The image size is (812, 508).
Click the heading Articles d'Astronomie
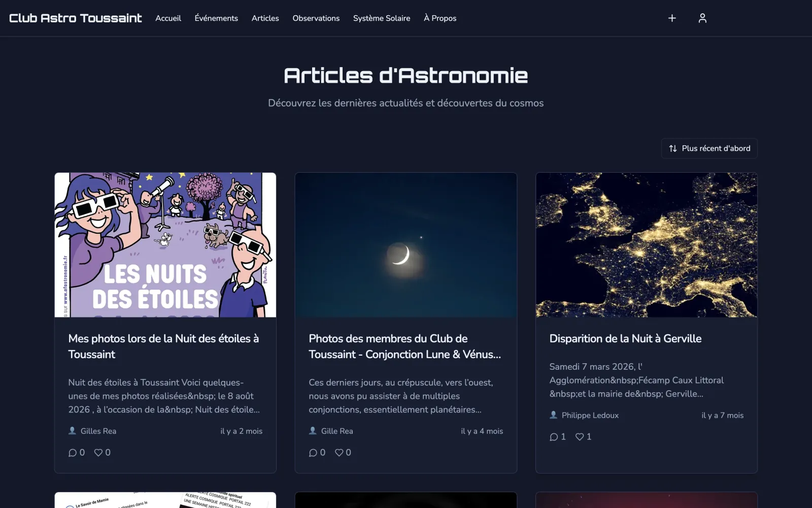[406, 76]
